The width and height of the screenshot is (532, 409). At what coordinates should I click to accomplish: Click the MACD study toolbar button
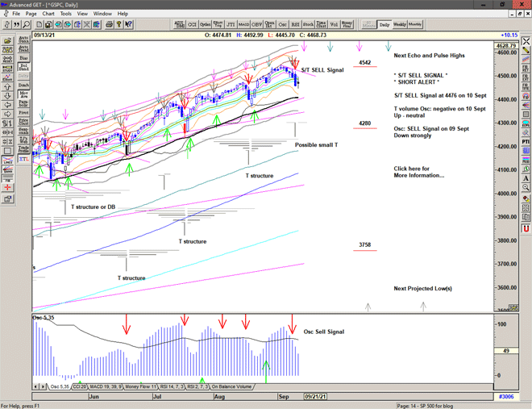pyautogui.click(x=243, y=25)
